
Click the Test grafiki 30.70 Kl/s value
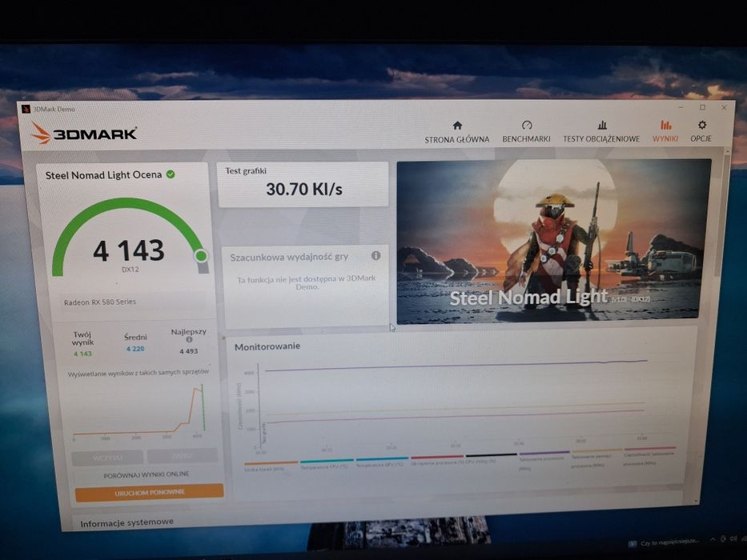point(304,189)
